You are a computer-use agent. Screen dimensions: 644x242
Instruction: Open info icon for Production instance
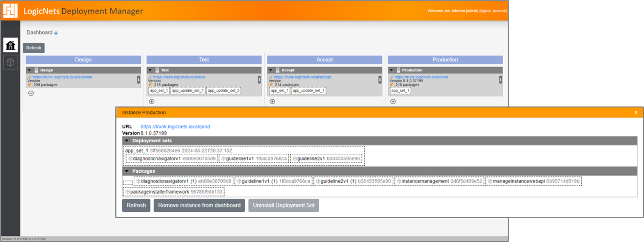[500, 80]
